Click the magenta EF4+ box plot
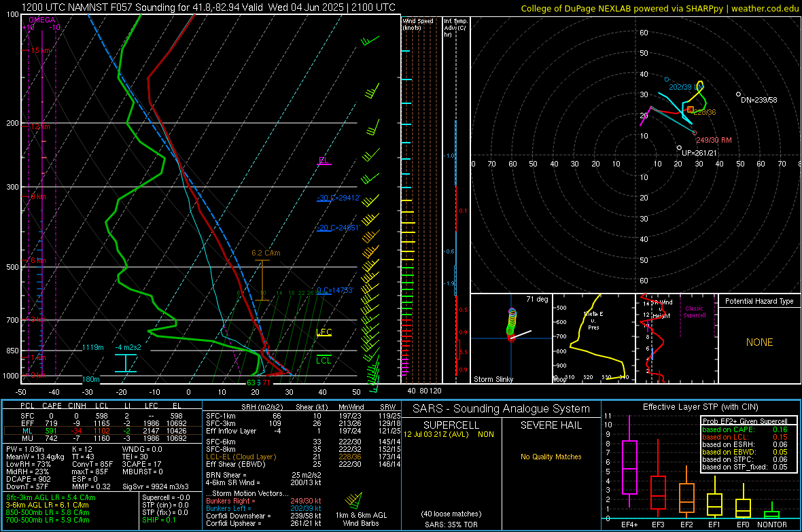The image size is (802, 532). pyautogui.click(x=629, y=461)
